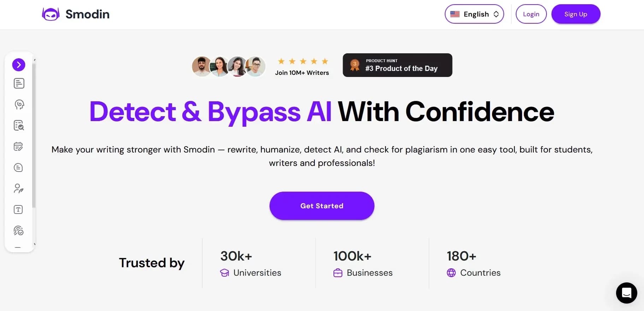View the Product Hunt #3 Product badge

click(x=397, y=65)
